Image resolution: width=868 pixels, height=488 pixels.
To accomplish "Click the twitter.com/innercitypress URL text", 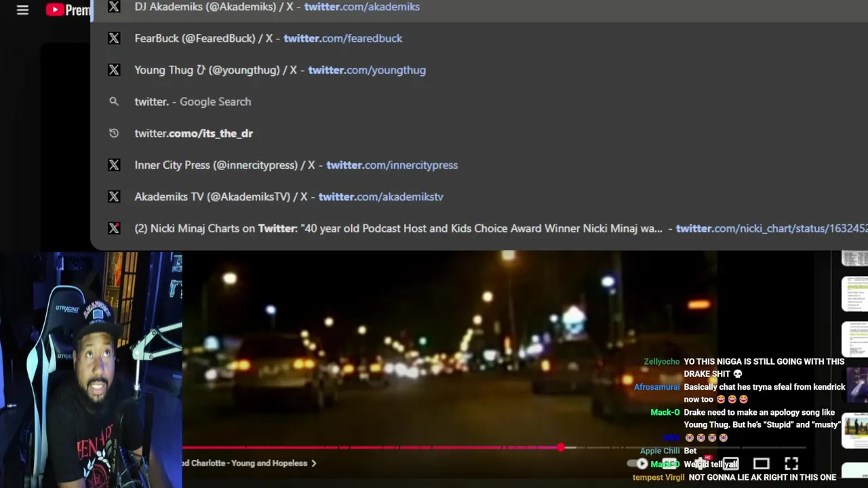I will coord(392,165).
